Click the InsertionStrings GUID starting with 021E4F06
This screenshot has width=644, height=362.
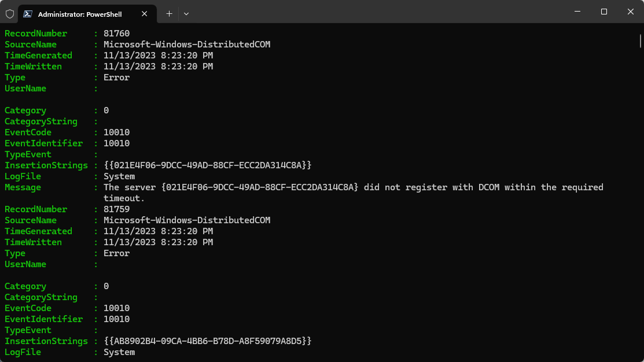208,165
